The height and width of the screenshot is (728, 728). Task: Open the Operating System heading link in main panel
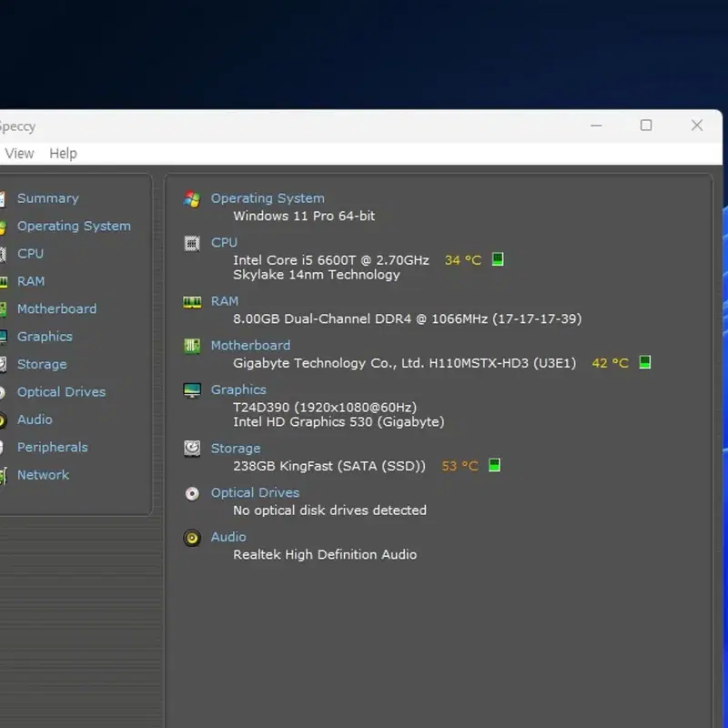click(x=268, y=198)
